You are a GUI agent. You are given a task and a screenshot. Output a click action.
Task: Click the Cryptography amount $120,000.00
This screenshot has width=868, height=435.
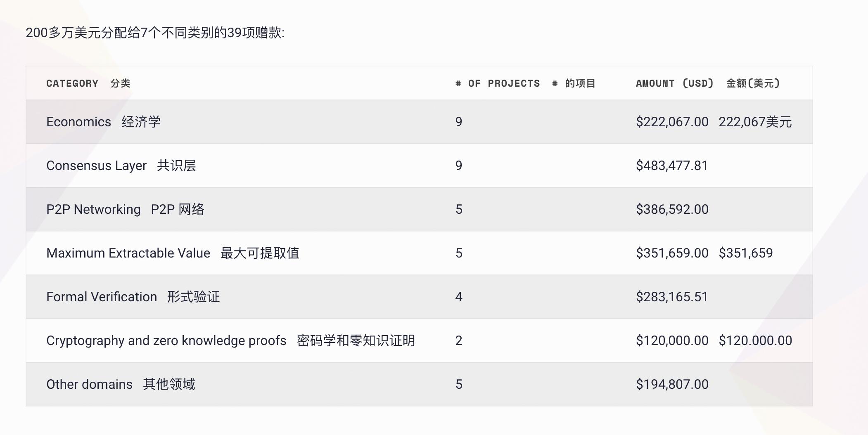(x=672, y=341)
